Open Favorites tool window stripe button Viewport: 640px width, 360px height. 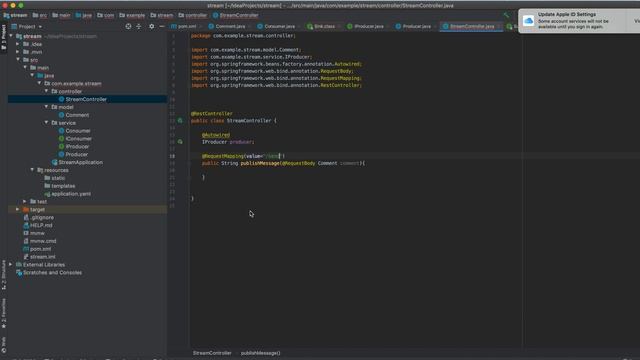(4, 313)
